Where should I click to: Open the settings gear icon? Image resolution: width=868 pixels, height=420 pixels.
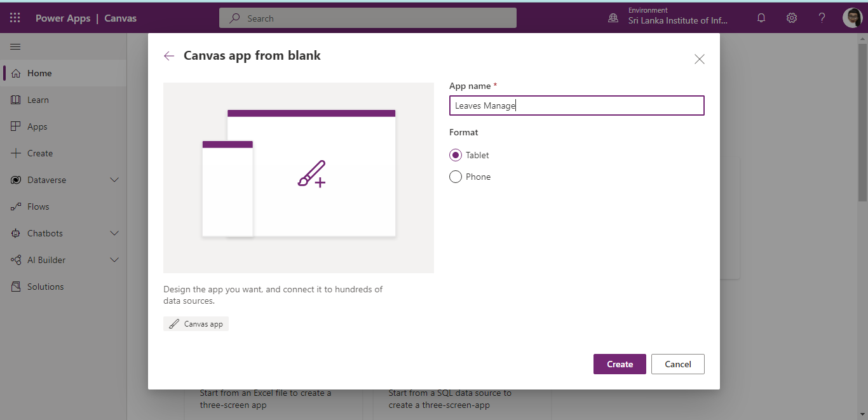click(792, 18)
